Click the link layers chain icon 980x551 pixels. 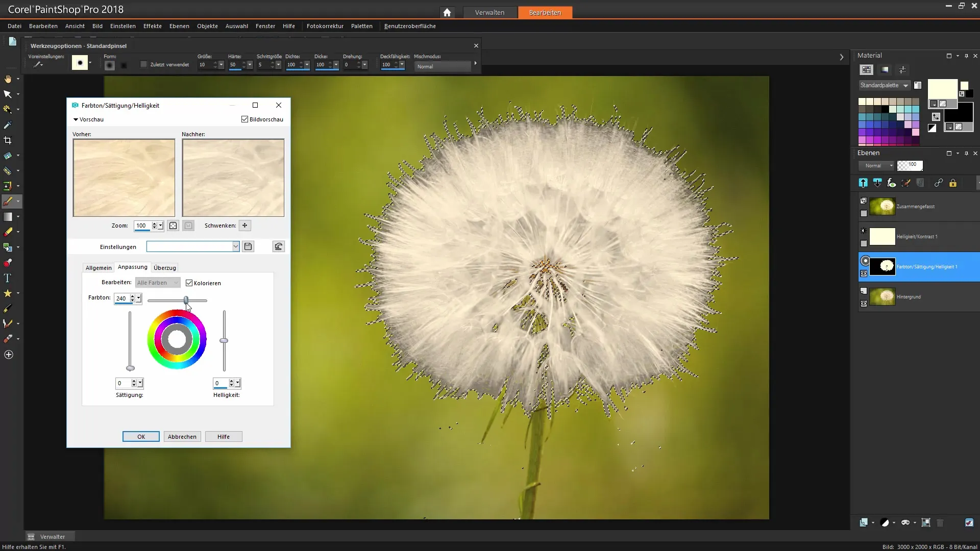(x=939, y=183)
